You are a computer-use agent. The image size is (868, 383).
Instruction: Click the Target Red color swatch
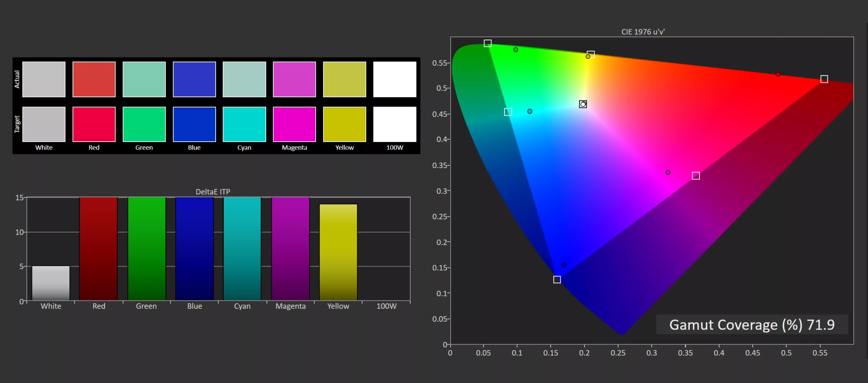click(x=94, y=124)
